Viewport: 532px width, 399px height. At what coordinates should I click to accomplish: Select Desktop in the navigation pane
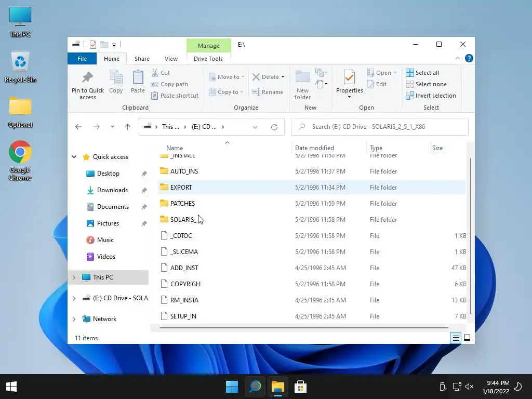(x=108, y=174)
